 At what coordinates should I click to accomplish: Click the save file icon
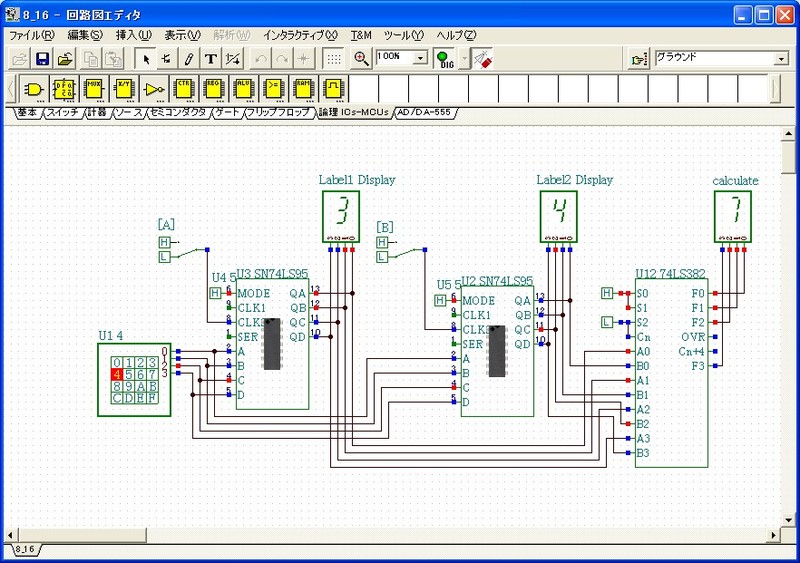coord(42,59)
